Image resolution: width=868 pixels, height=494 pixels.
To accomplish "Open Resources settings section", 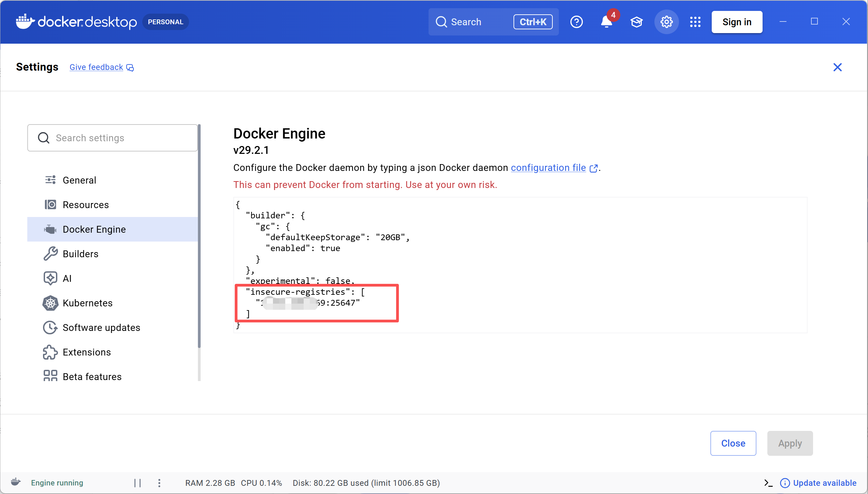I will [86, 205].
